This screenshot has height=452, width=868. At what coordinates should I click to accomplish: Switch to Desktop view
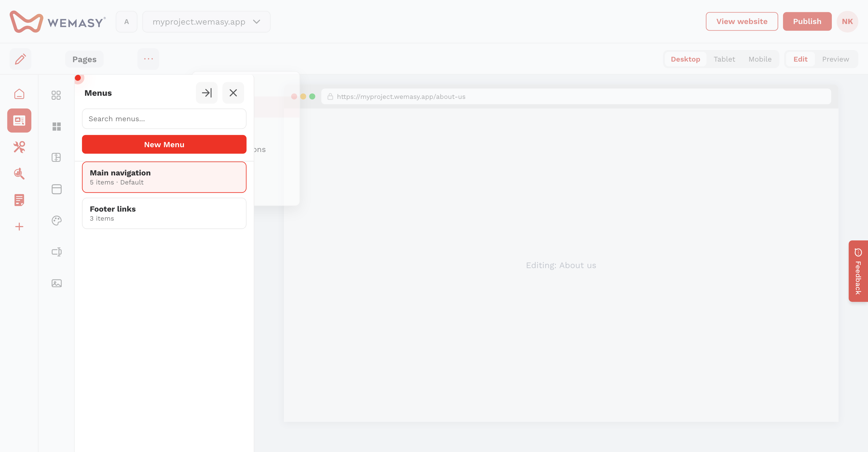tap(685, 59)
